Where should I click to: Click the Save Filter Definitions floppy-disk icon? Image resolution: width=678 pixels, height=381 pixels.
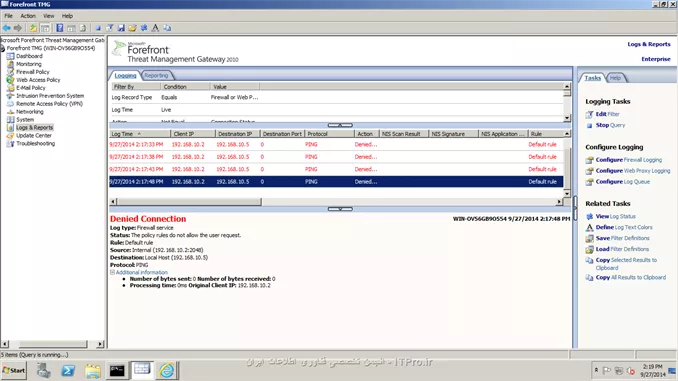(x=121, y=28)
